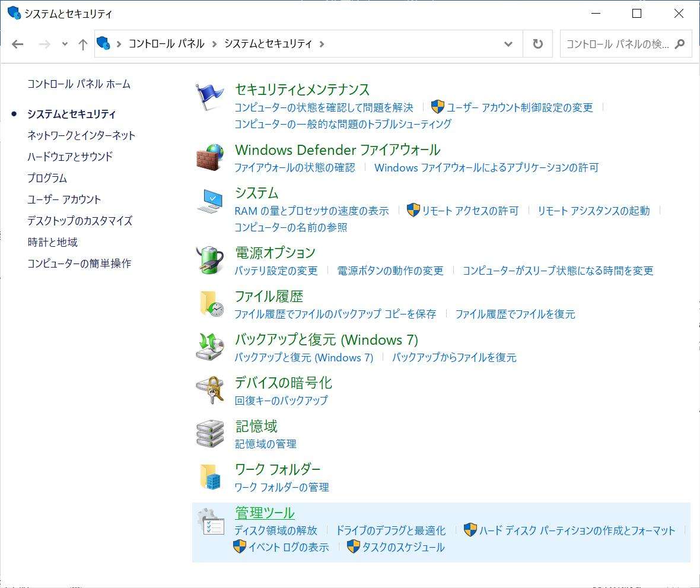This screenshot has width=700, height=588.
Task: Click the Back arrow navigation button
Action: click(17, 44)
